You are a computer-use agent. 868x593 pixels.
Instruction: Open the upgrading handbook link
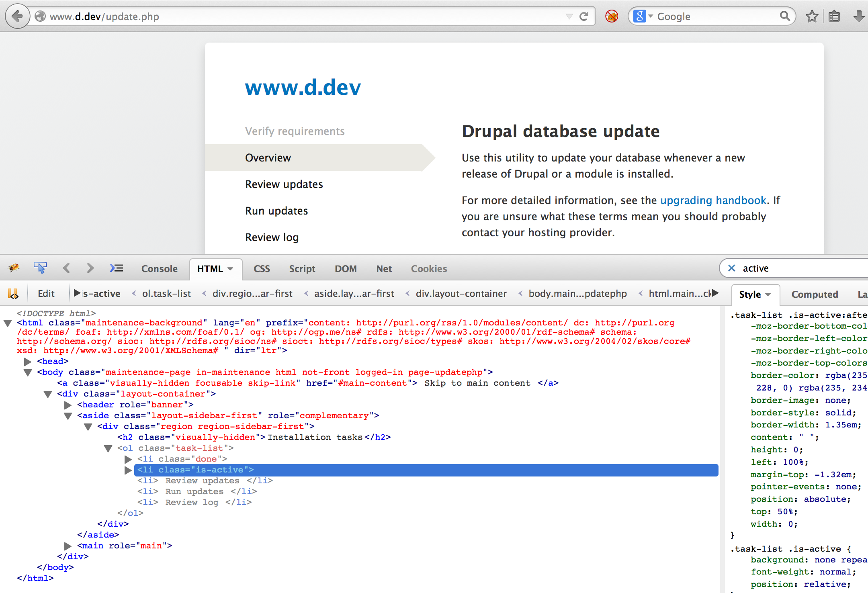pyautogui.click(x=713, y=200)
